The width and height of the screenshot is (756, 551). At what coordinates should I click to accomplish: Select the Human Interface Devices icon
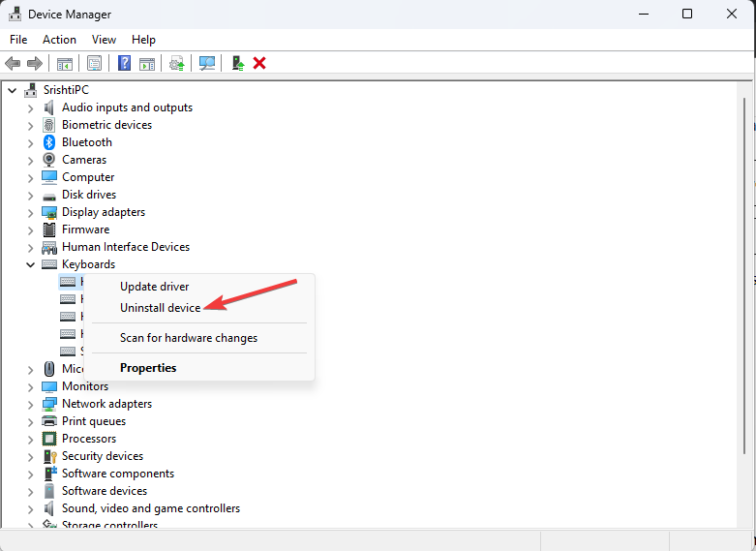click(49, 248)
